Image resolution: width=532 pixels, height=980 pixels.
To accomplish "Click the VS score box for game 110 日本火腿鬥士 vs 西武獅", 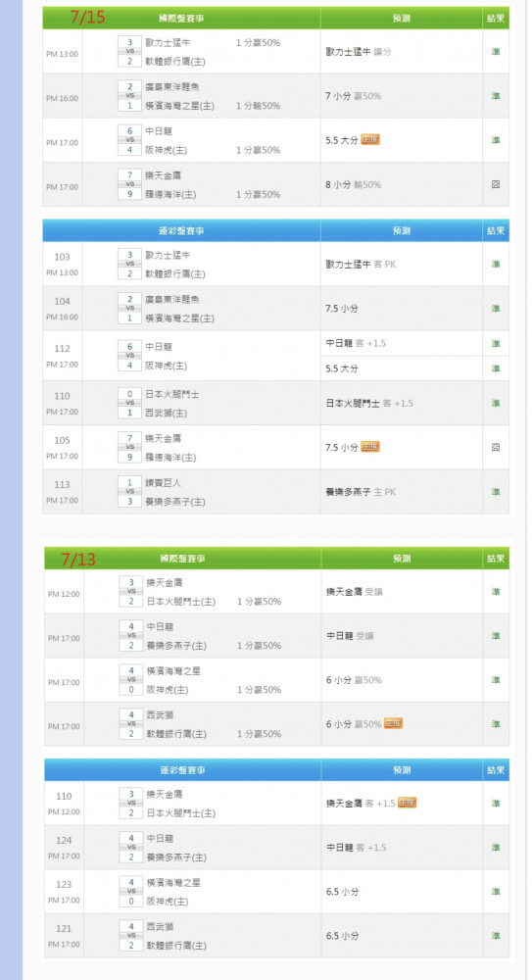I will click(130, 403).
